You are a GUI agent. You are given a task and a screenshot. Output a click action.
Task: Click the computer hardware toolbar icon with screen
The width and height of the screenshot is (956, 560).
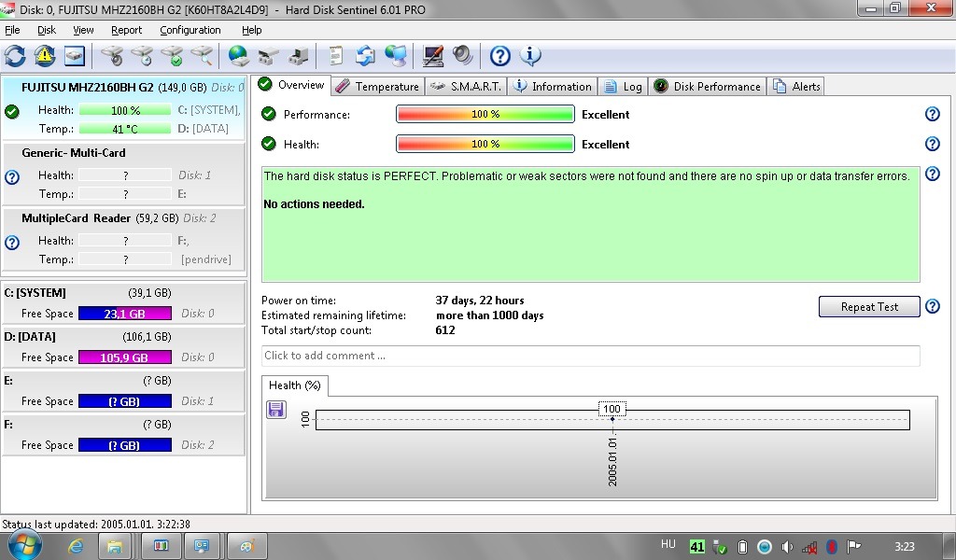298,56
